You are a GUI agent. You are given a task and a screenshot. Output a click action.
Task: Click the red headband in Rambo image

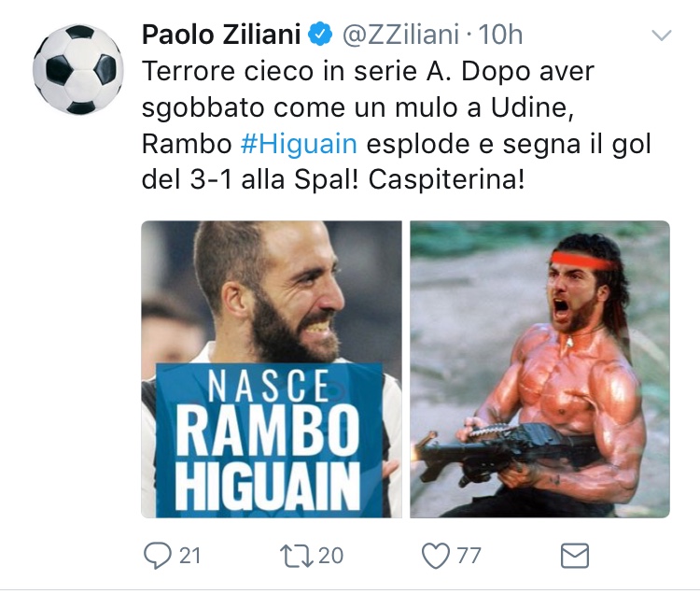[x=581, y=261]
